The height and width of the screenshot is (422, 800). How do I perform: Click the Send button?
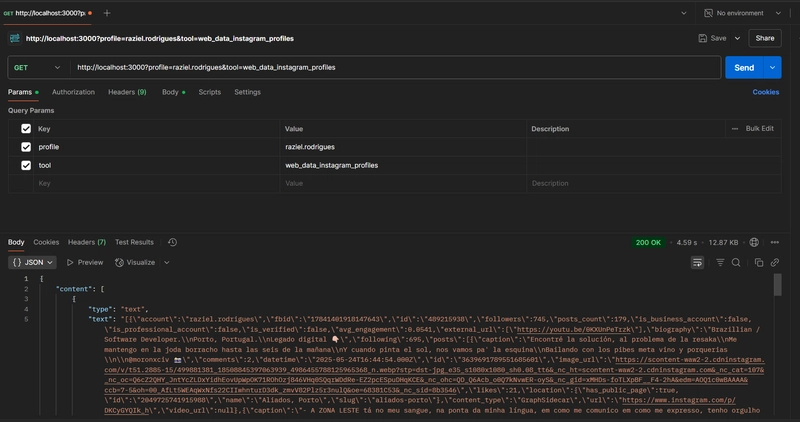coord(744,67)
